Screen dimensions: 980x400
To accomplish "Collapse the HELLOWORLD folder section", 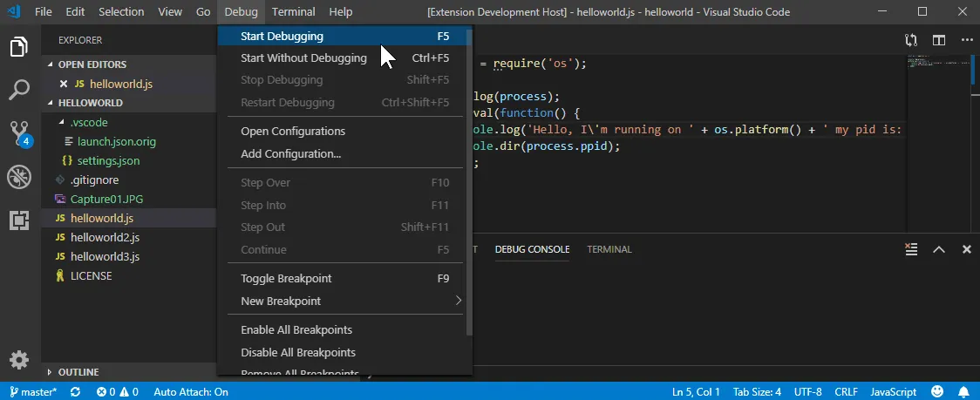I will tap(129, 103).
